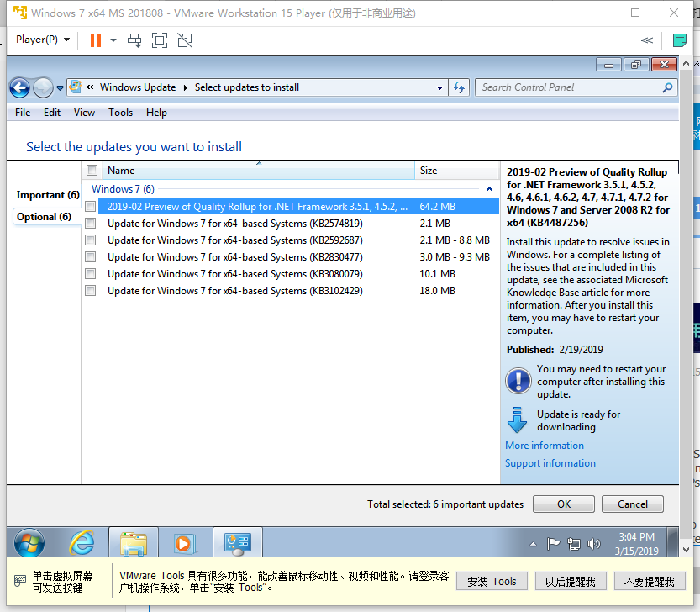Image resolution: width=700 pixels, height=612 pixels.
Task: Click the 以后提醒我 button
Action: click(571, 581)
